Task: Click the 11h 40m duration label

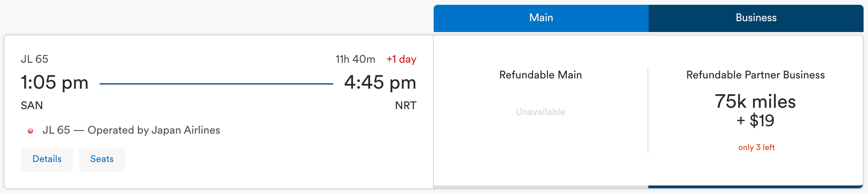Action: (x=355, y=59)
